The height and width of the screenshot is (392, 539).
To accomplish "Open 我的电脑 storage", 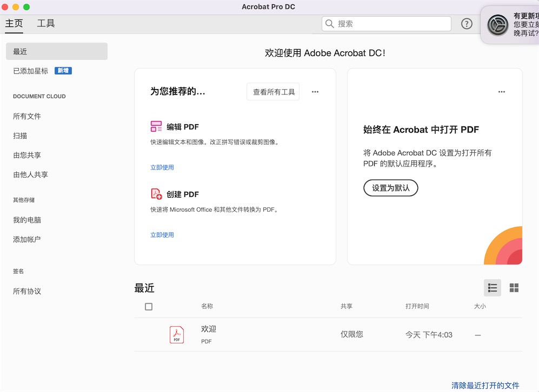I will pyautogui.click(x=27, y=220).
